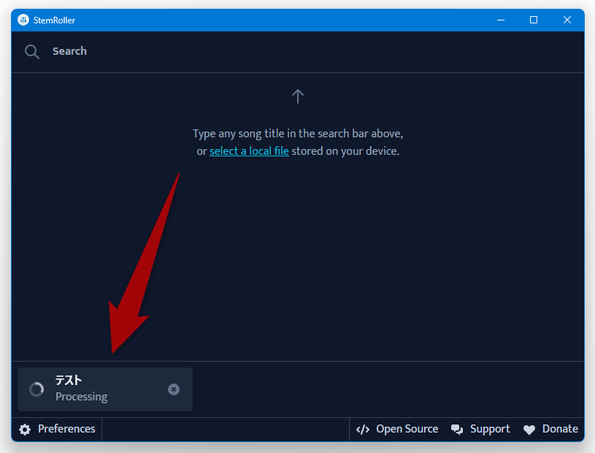Cancel the テスト processing job
This screenshot has width=595, height=453.
click(x=174, y=389)
